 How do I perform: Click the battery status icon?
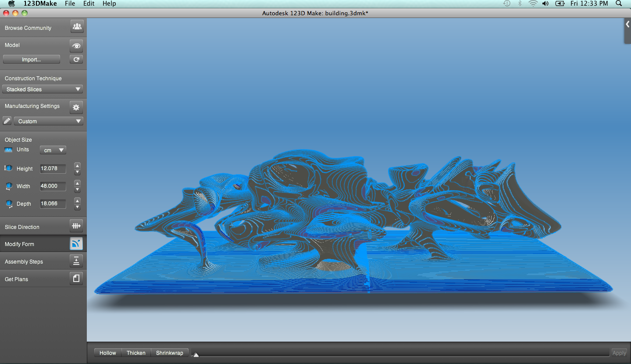click(560, 4)
